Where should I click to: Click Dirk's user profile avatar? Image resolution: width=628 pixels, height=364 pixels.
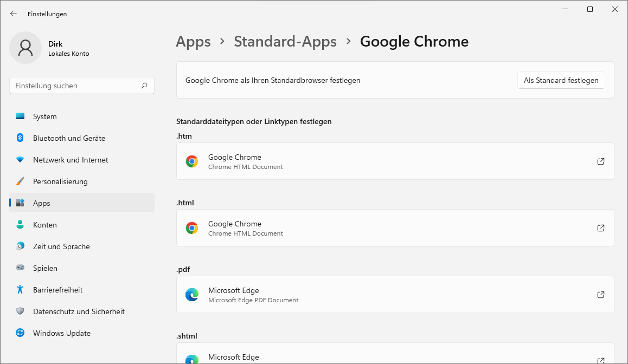coord(25,48)
